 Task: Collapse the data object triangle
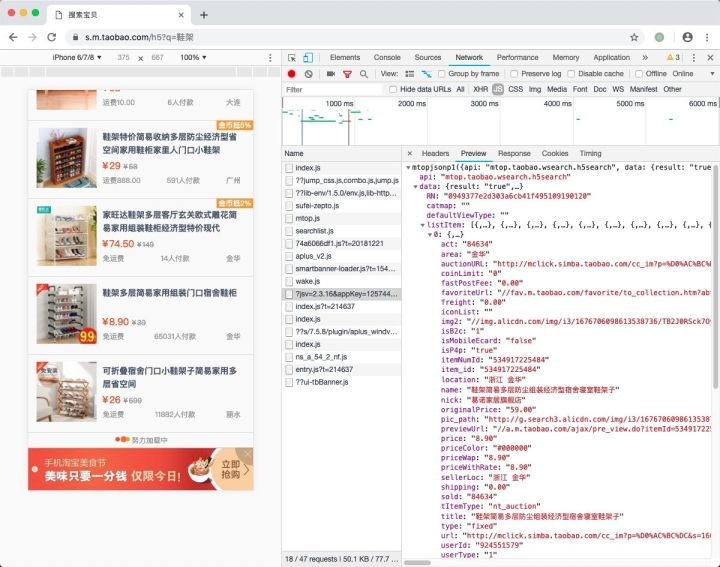tap(416, 187)
